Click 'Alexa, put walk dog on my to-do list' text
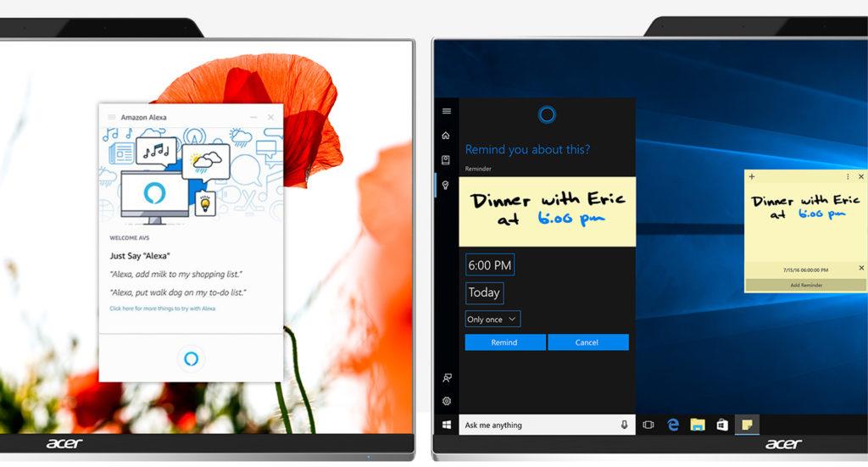Image resolution: width=868 pixels, height=467 pixels. [177, 292]
